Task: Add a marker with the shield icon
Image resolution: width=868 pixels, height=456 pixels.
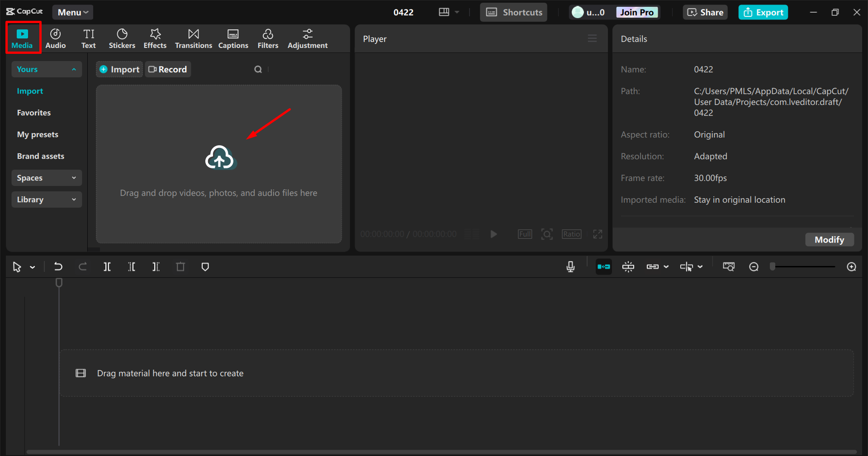Action: [205, 267]
